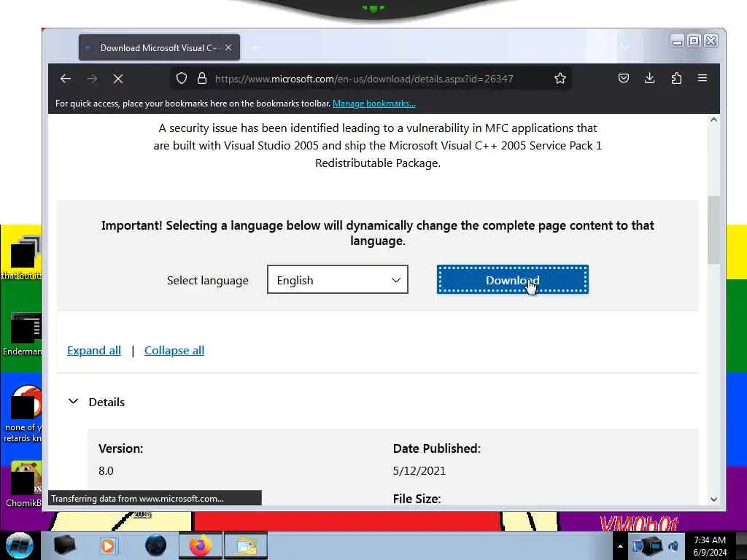This screenshot has width=747, height=560.
Task: Open the black box taskbar icon
Action: click(x=65, y=545)
